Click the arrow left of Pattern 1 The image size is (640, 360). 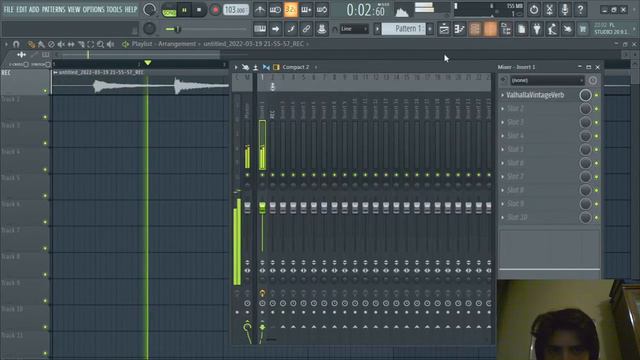pos(377,29)
